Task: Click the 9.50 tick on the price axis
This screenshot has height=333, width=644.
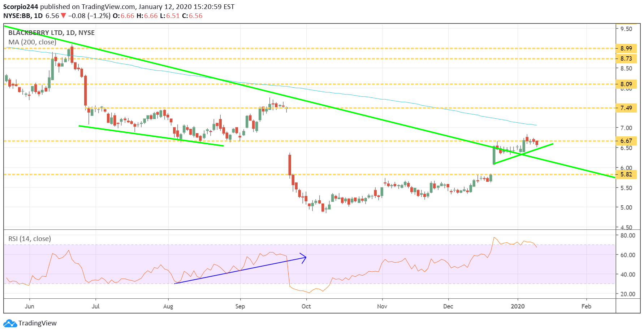Action: (x=626, y=29)
